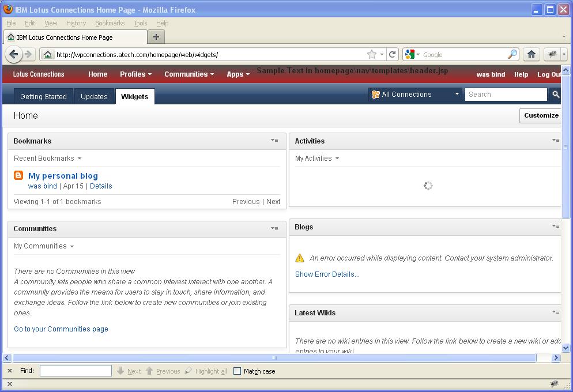The height and width of the screenshot is (392, 573).
Task: Open the My personal blog link
Action: point(63,176)
